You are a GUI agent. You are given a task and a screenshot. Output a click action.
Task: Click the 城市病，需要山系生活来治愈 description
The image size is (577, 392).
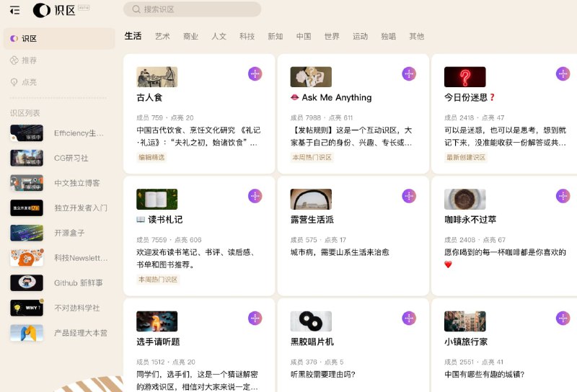[340, 252]
